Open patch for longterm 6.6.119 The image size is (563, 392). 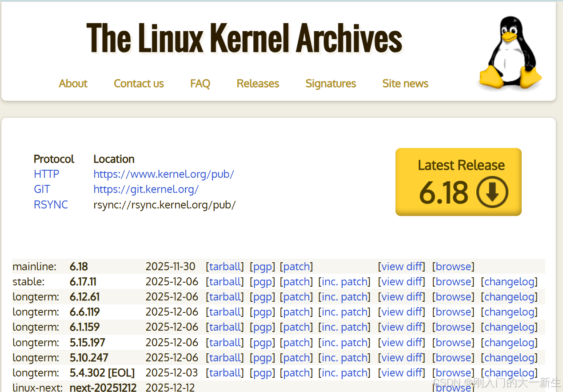(x=296, y=312)
